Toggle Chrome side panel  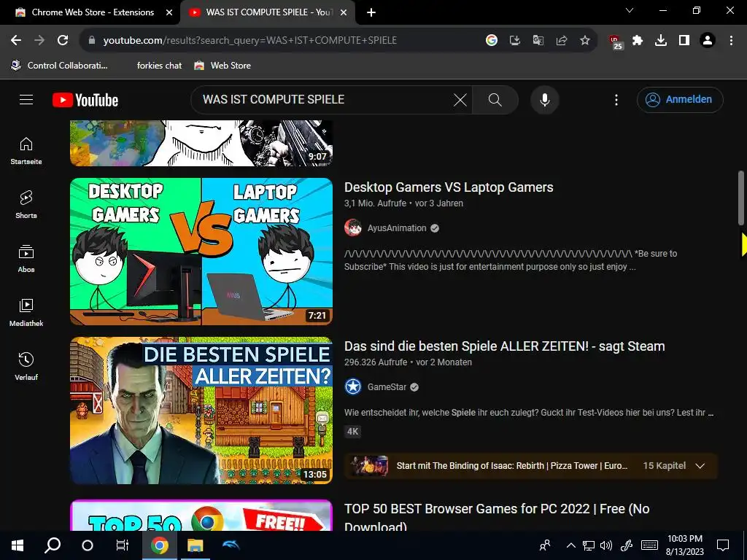tap(684, 40)
